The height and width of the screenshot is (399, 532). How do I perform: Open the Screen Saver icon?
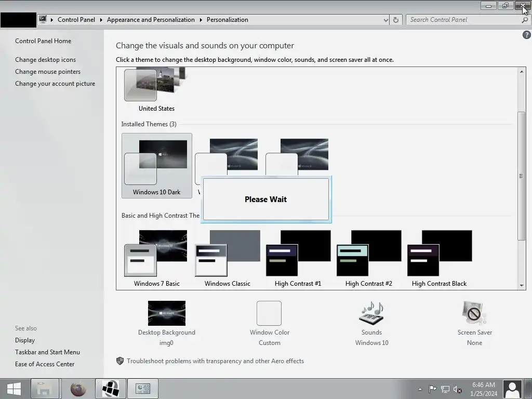point(474,313)
